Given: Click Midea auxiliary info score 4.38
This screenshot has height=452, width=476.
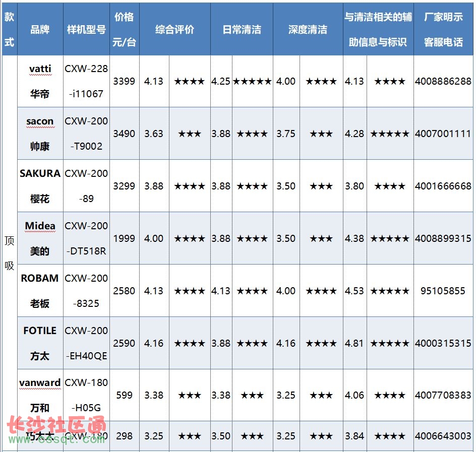Looking at the screenshot, I should (354, 238).
